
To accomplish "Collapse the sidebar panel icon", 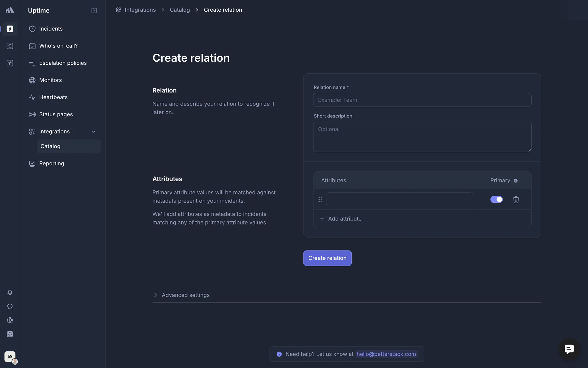I will coord(94,10).
